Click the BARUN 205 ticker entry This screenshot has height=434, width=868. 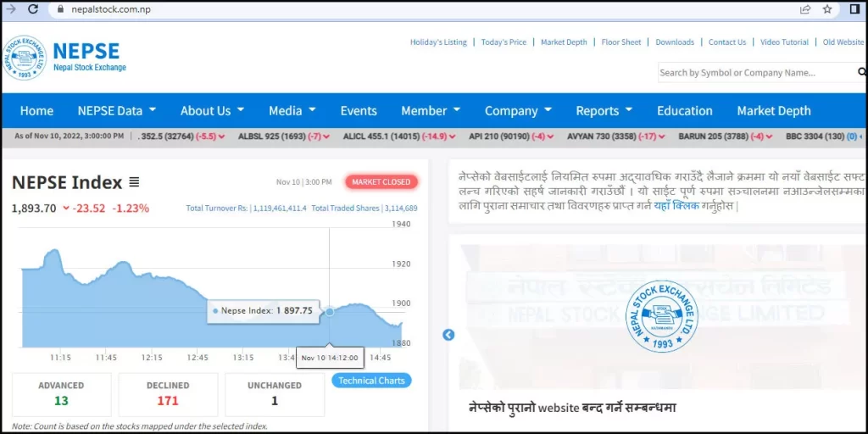point(726,136)
